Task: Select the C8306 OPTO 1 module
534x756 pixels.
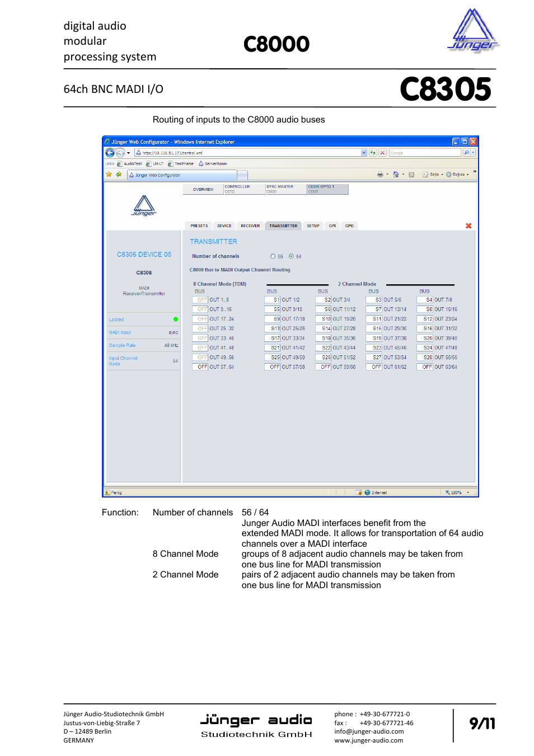Action: coord(327,189)
